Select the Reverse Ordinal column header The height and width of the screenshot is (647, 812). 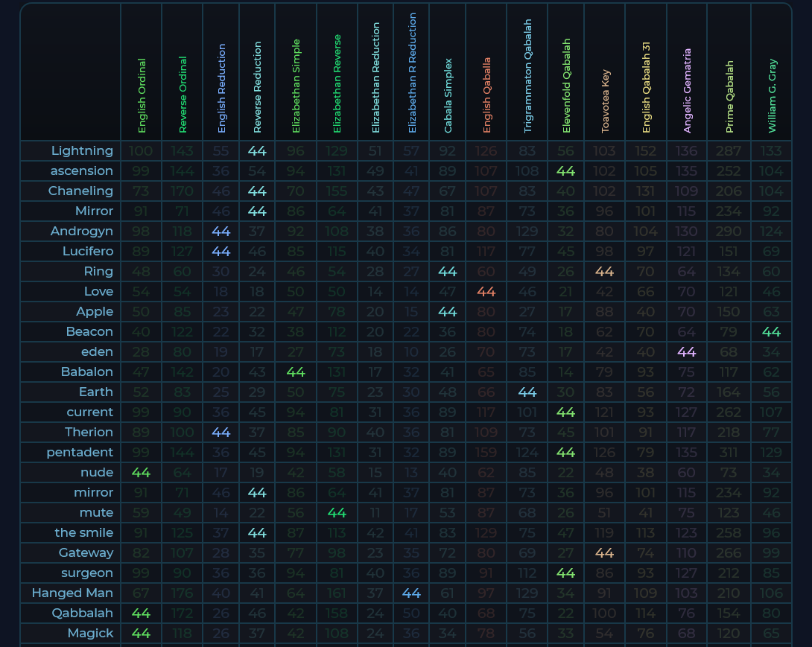point(183,95)
